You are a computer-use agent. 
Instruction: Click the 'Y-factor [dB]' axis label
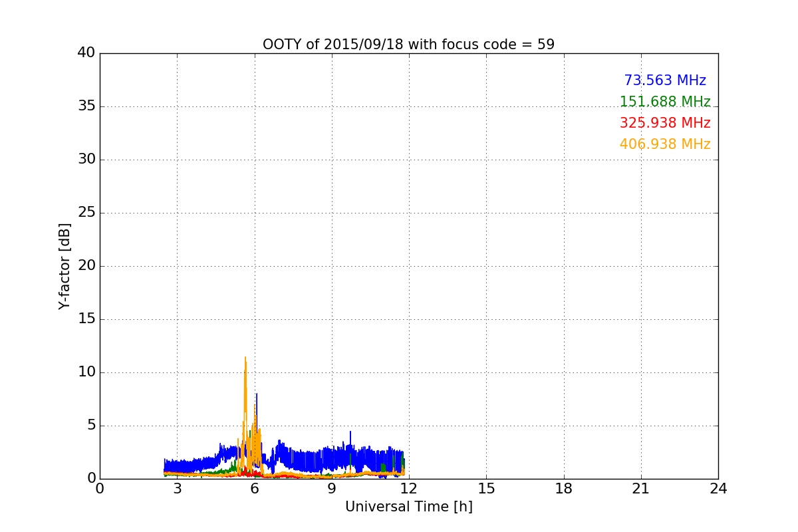[x=65, y=266]
